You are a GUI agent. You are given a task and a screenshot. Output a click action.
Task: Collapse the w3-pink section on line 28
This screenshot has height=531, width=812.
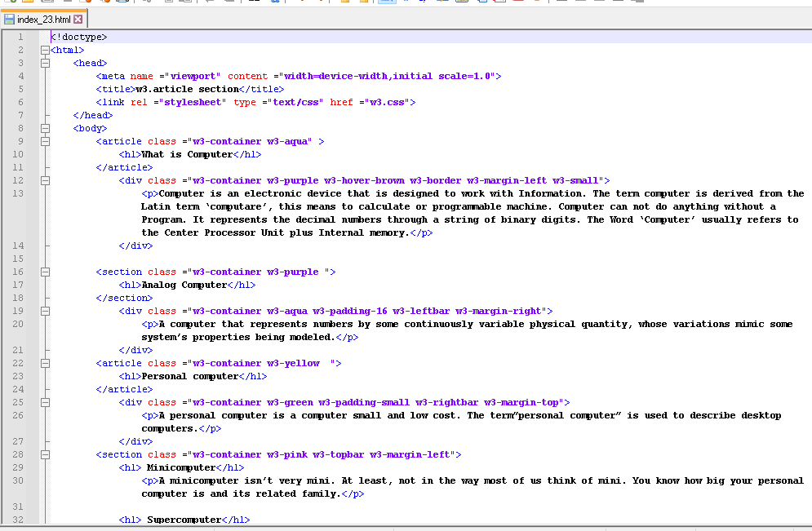tap(46, 454)
